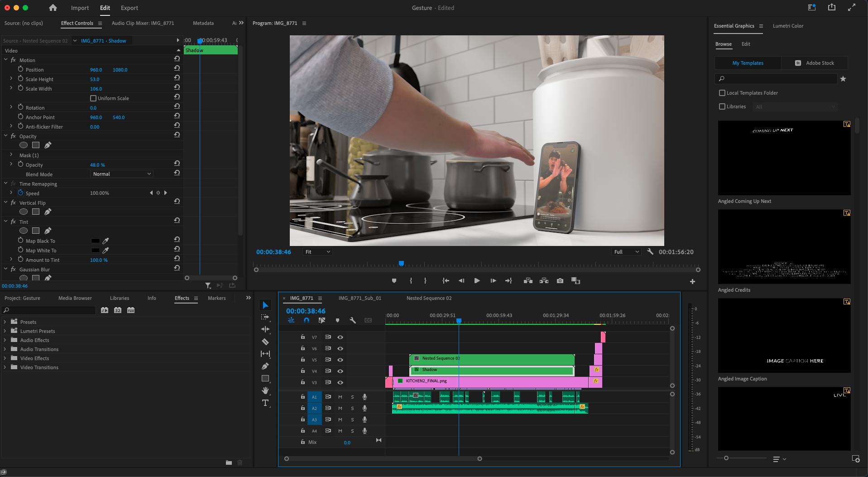Check the Local Templates Folder box

722,93
